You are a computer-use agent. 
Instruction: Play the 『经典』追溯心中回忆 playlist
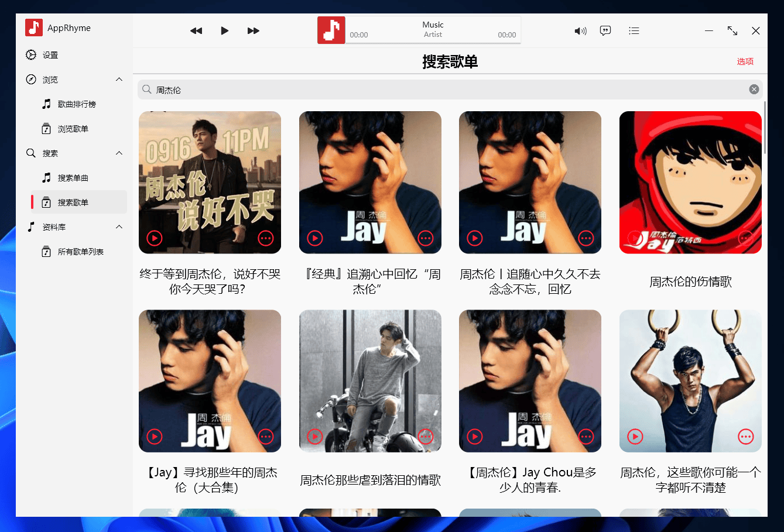315,238
